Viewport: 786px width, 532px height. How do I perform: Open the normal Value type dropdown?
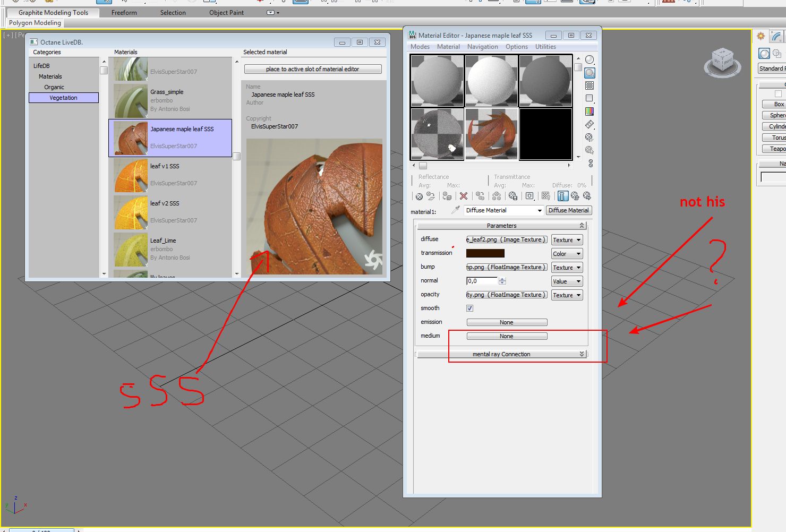pos(567,281)
